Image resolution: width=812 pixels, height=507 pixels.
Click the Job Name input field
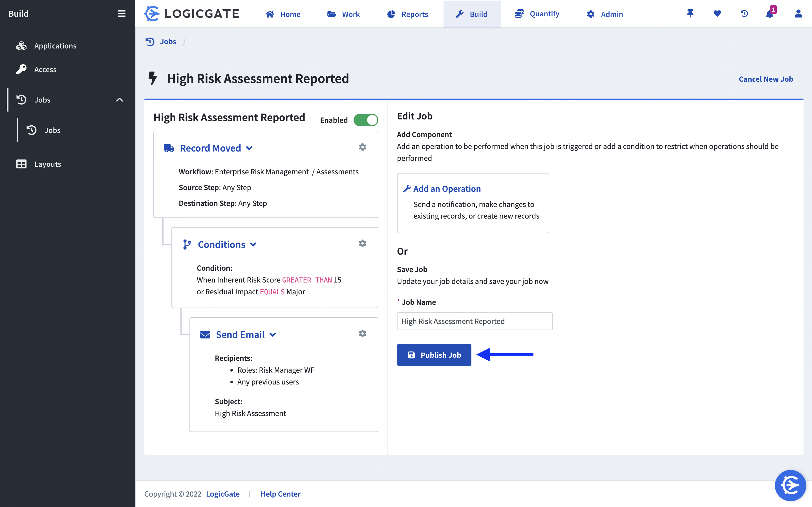[475, 321]
